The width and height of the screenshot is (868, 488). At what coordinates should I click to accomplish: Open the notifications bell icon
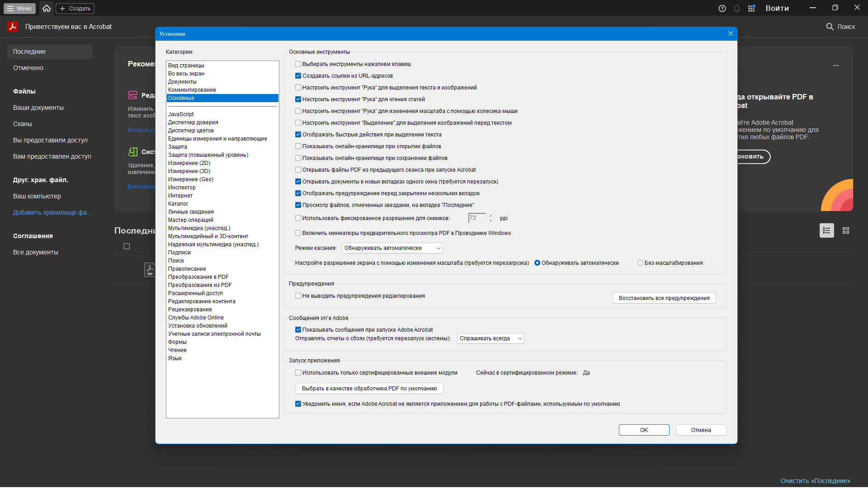(736, 9)
